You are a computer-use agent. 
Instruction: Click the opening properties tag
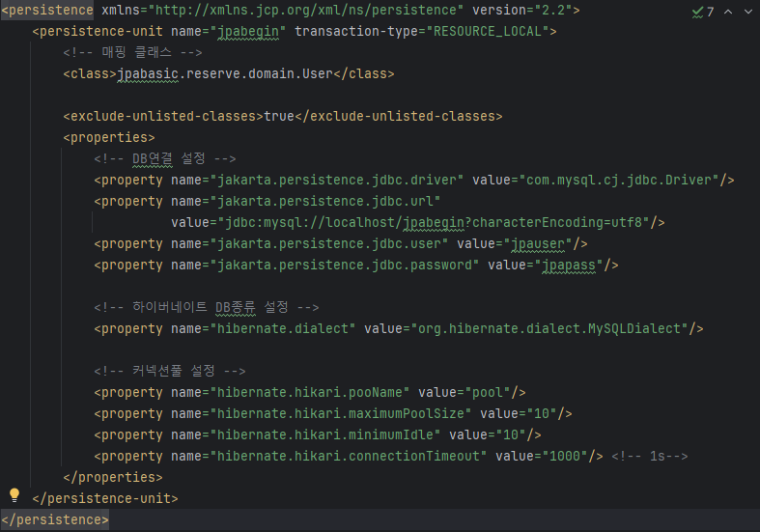point(109,138)
